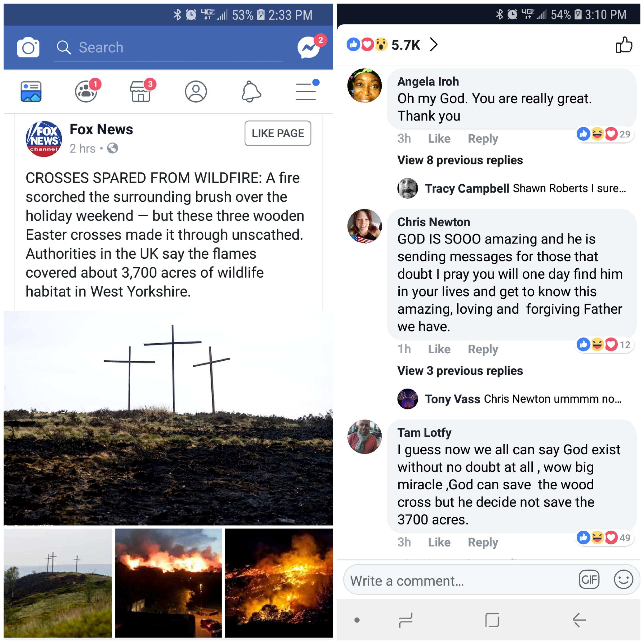Open the Marketplace tab icon

(x=141, y=92)
